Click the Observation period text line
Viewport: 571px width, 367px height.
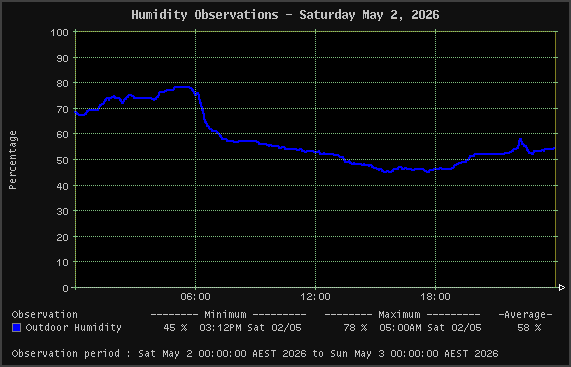[x=255, y=354]
